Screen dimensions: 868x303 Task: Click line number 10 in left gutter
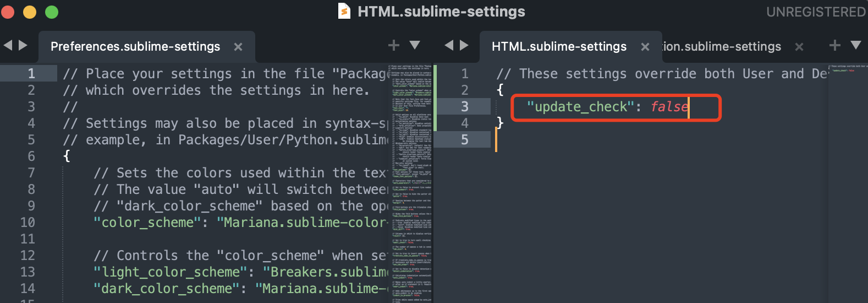28,222
